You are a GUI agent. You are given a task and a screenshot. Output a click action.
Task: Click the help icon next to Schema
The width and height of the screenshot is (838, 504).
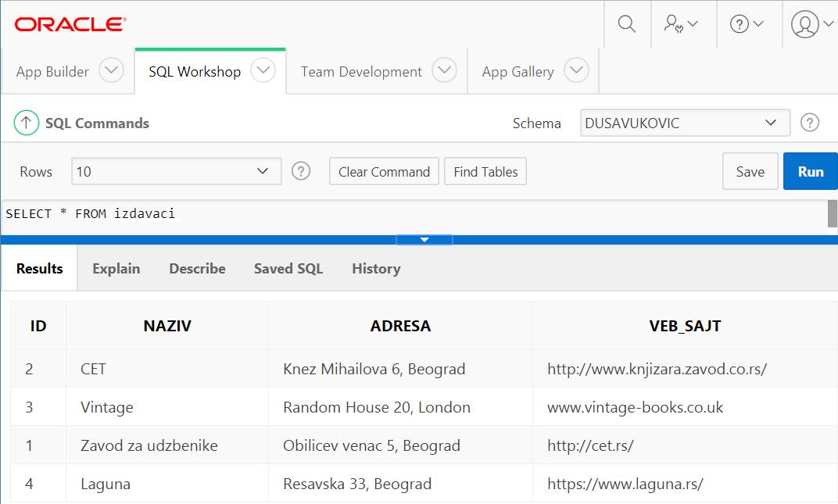tap(811, 123)
